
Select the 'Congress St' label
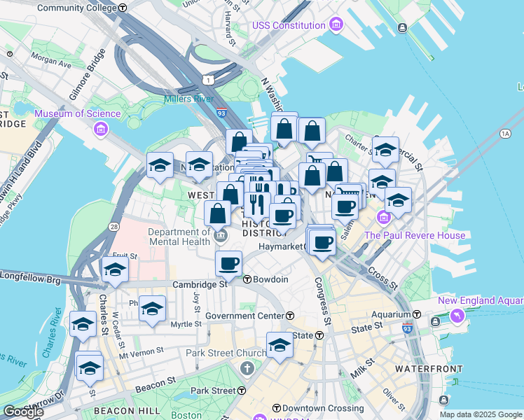[323, 301]
